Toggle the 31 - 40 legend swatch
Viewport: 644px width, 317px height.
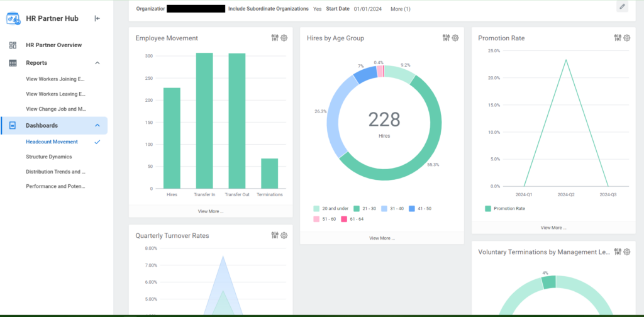[x=384, y=209]
